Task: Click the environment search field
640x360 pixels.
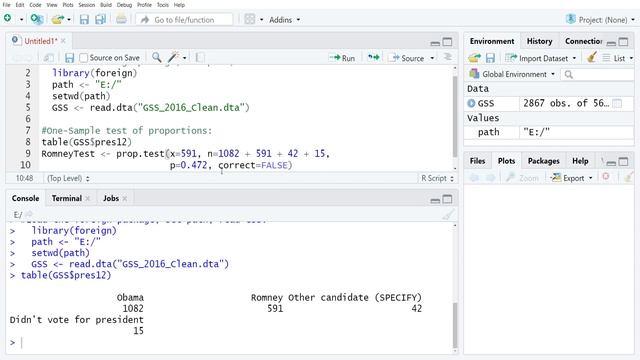Action: point(598,74)
